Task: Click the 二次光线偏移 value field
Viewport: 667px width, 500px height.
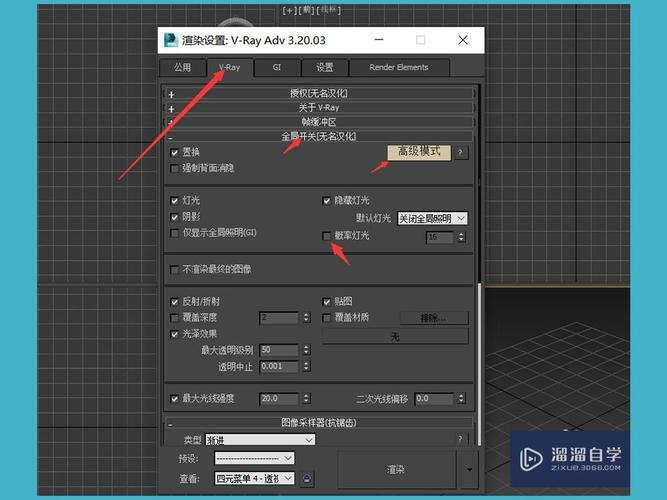Action: click(434, 399)
